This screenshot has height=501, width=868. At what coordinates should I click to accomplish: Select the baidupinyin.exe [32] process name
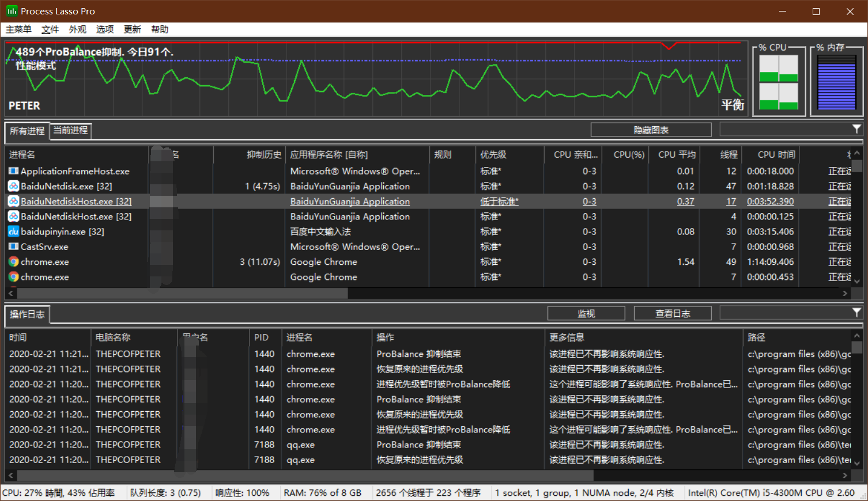(62, 231)
